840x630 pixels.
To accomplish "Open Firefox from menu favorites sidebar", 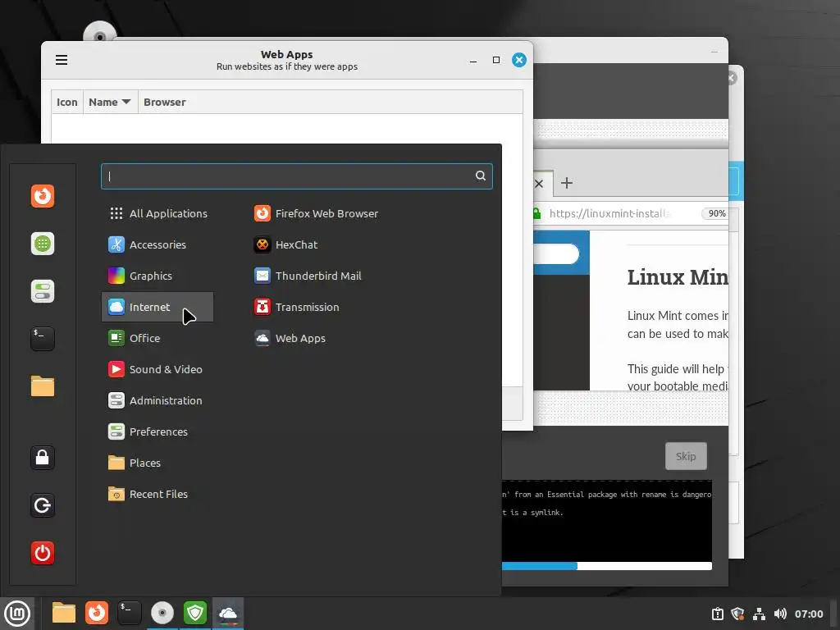I will tap(43, 196).
